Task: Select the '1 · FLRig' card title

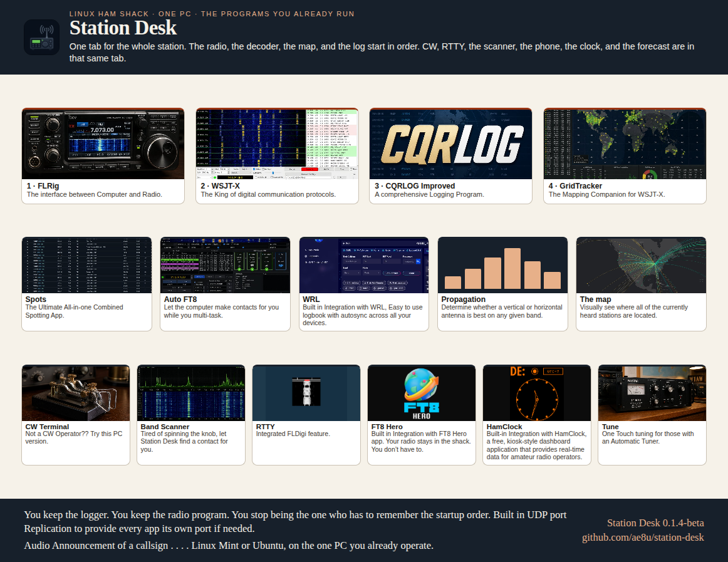Action: [43, 186]
